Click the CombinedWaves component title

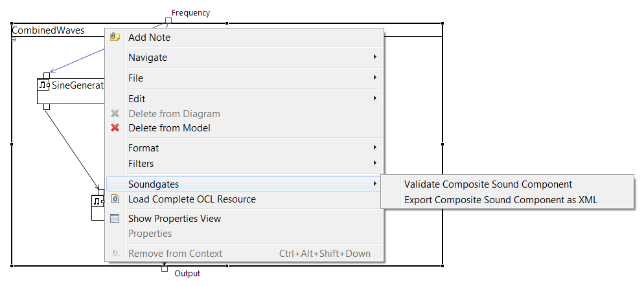pyautogui.click(x=48, y=30)
